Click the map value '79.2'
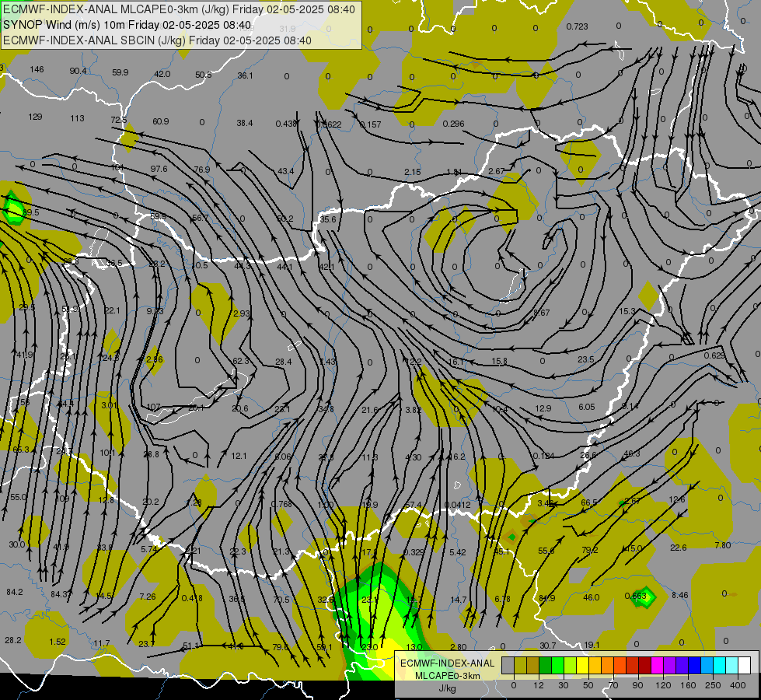 click(590, 551)
